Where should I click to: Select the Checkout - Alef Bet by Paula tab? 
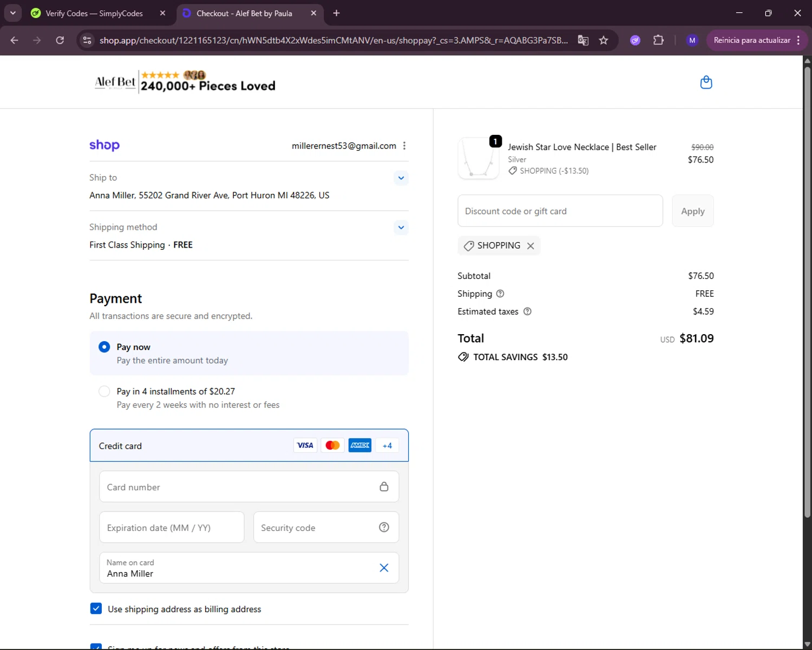[245, 13]
